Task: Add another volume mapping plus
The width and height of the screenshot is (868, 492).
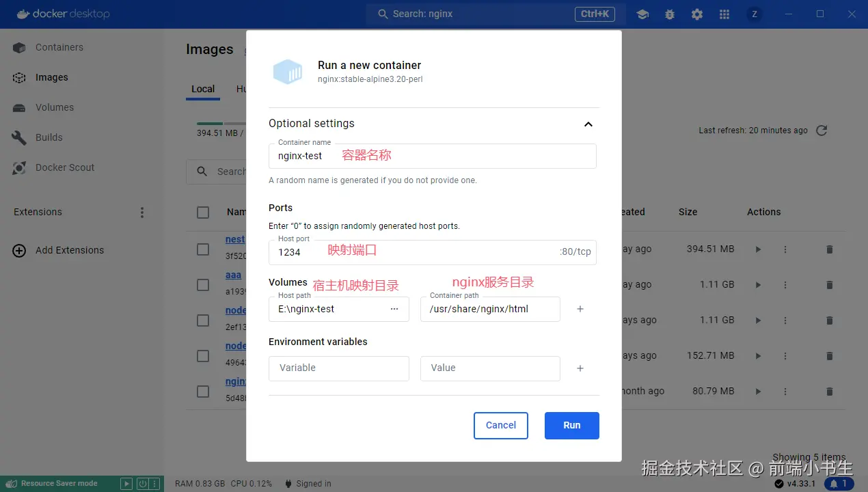Action: pos(580,309)
